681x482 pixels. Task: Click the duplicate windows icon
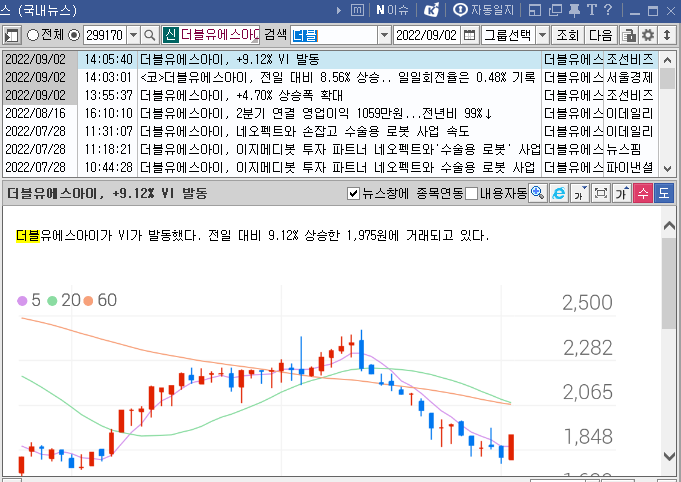click(555, 10)
